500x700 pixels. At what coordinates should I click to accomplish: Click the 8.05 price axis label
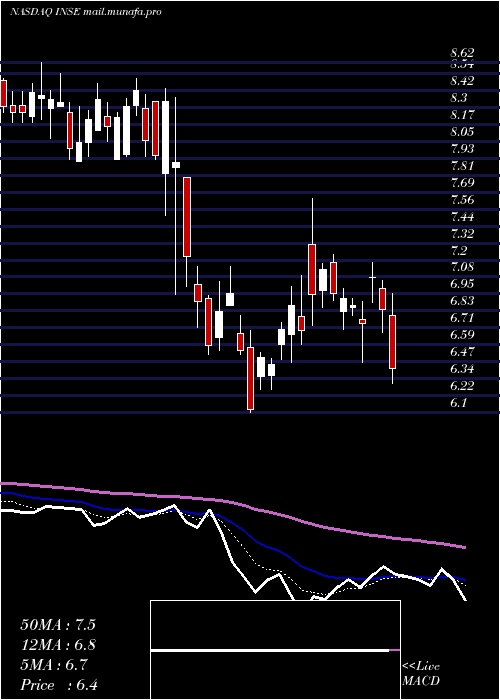[462, 132]
